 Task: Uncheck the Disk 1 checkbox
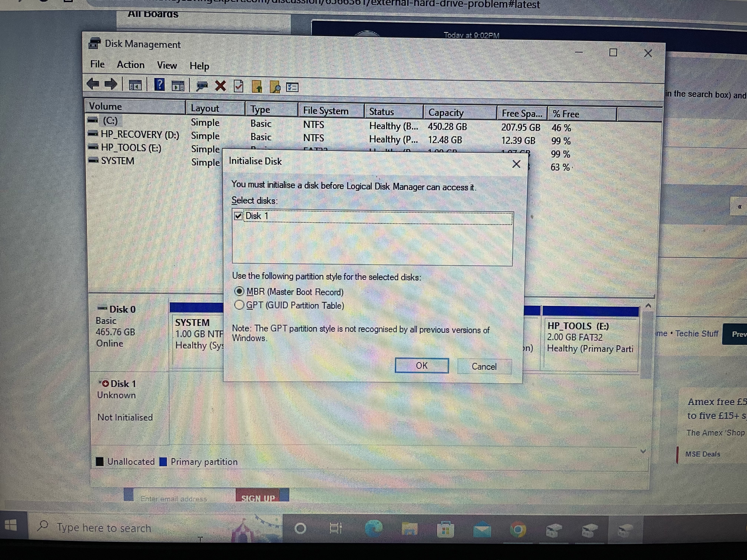coord(238,216)
